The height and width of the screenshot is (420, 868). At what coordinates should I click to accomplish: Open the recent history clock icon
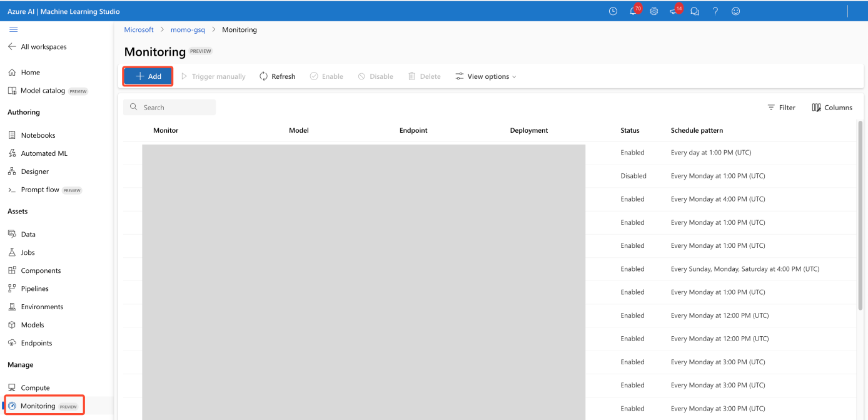pos(613,12)
